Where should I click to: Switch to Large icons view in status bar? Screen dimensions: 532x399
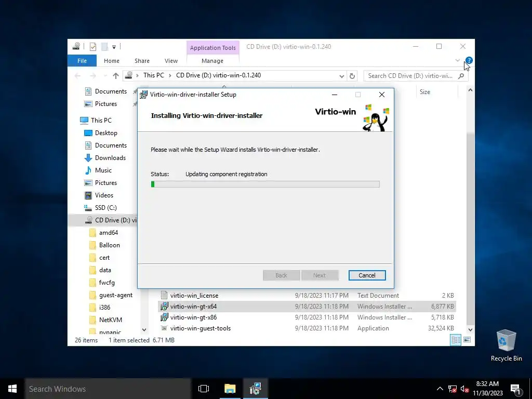click(467, 340)
